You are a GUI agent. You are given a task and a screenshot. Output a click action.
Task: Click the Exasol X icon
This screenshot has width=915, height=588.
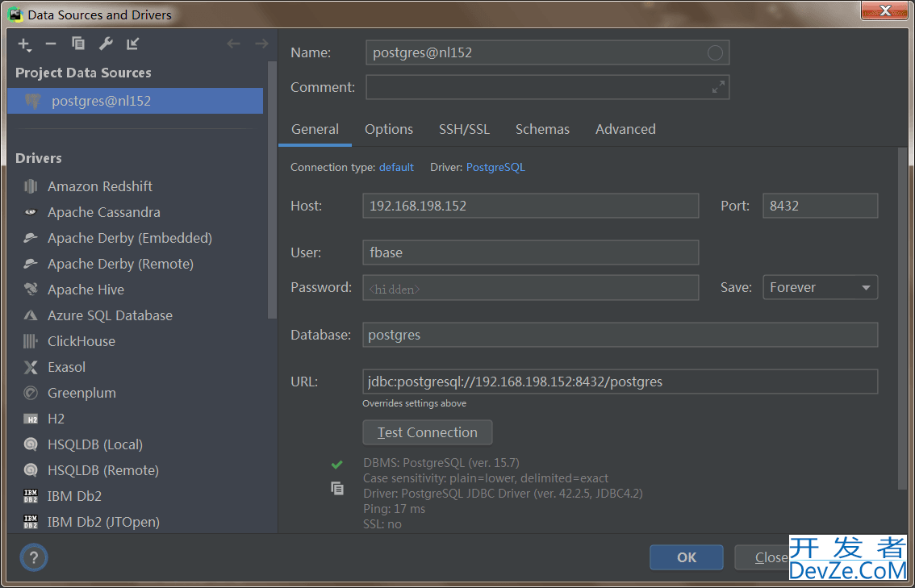[x=31, y=367]
